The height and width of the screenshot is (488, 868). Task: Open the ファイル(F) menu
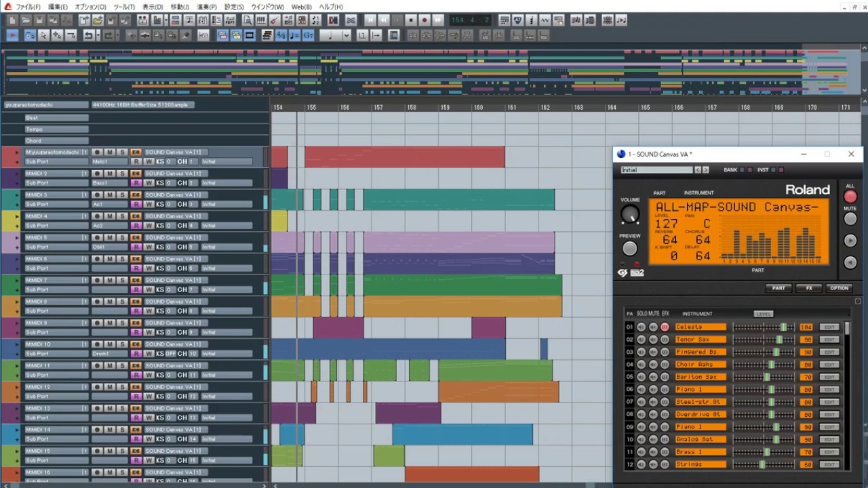coord(28,7)
